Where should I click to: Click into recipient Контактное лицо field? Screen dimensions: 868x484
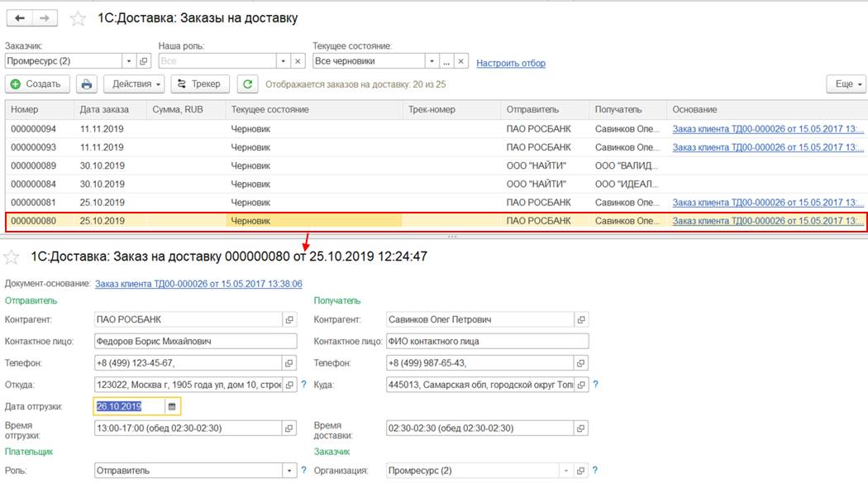pyautogui.click(x=487, y=341)
